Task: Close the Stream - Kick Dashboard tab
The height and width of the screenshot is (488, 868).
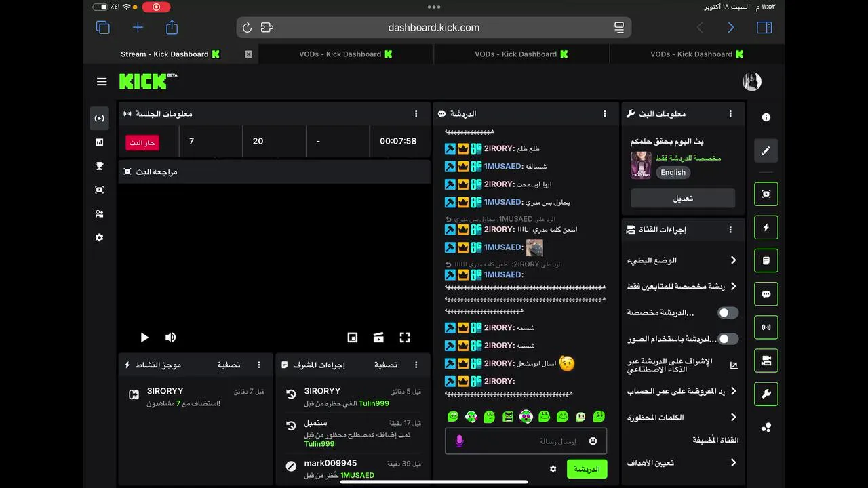Action: click(x=248, y=54)
